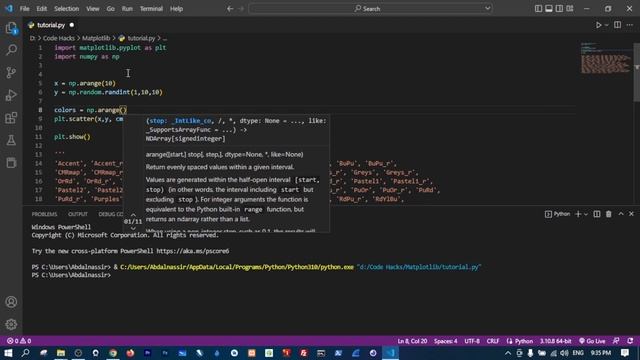Change indentation via Spaces: 4
640x360 pixels.
(x=445, y=341)
